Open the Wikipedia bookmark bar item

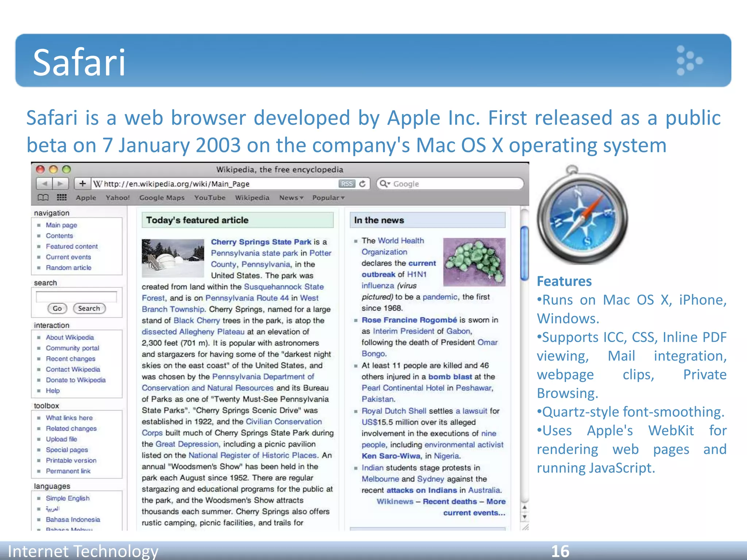point(252,198)
